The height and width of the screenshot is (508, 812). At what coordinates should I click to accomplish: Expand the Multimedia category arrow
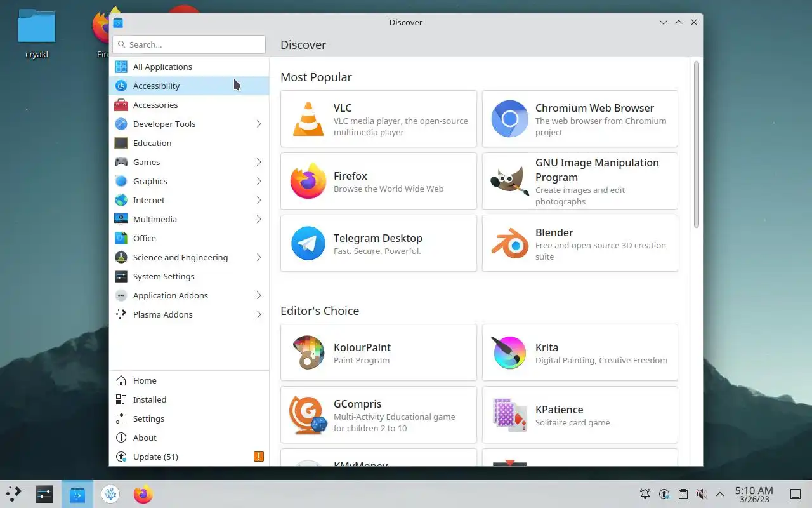(259, 219)
